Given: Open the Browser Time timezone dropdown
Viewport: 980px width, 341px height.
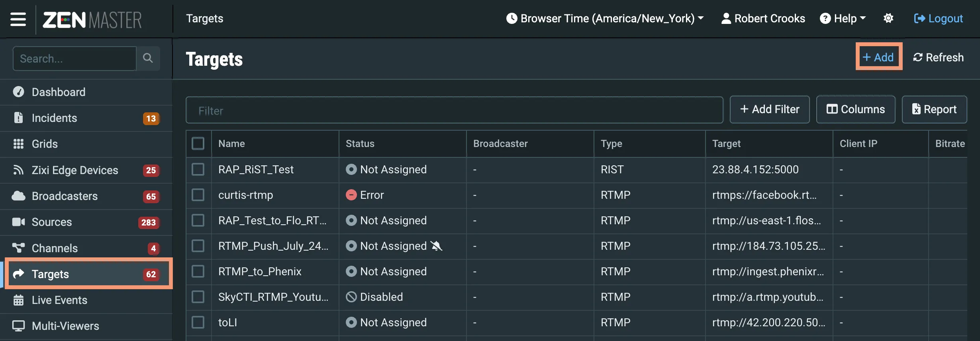Looking at the screenshot, I should pyautogui.click(x=605, y=18).
